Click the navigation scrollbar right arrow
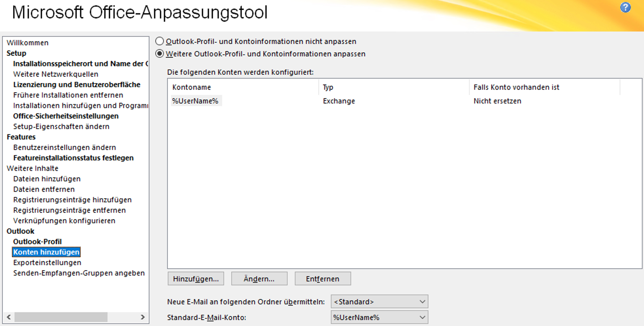This screenshot has height=326, width=644. 142,317
